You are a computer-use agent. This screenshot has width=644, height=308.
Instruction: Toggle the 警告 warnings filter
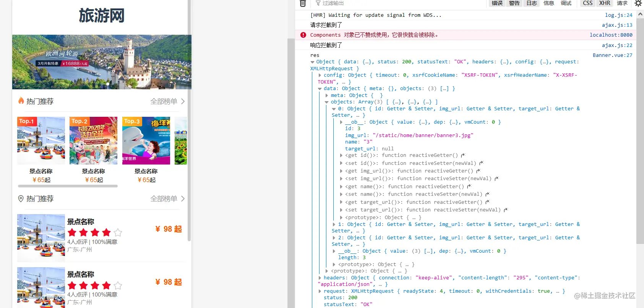tap(514, 3)
